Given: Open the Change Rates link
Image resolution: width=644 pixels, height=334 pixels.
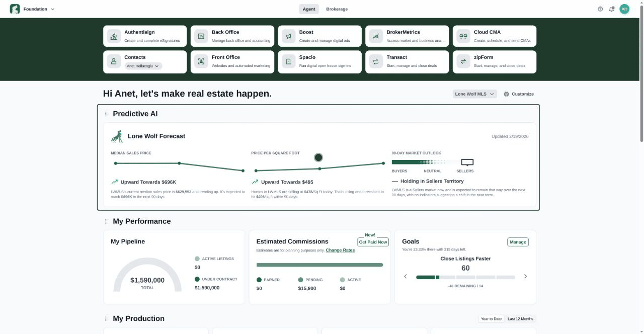Looking at the screenshot, I should pos(340,250).
